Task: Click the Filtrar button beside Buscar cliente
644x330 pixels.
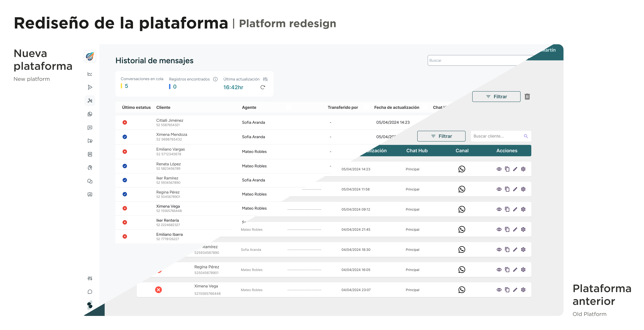Action: [441, 136]
